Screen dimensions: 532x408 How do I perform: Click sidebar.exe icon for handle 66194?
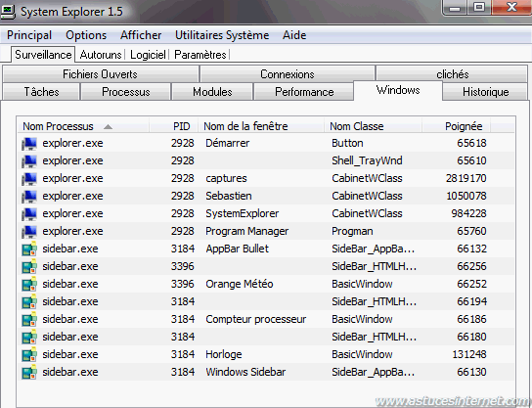[x=29, y=302]
